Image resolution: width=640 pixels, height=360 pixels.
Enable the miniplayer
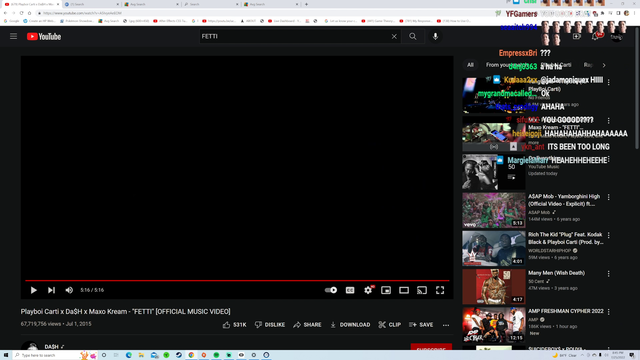pyautogui.click(x=386, y=290)
